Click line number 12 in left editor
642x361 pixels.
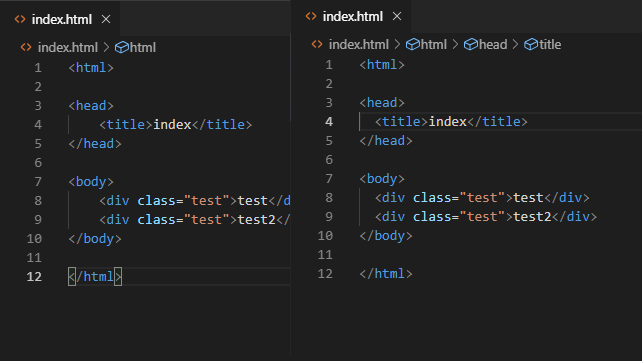point(34,277)
